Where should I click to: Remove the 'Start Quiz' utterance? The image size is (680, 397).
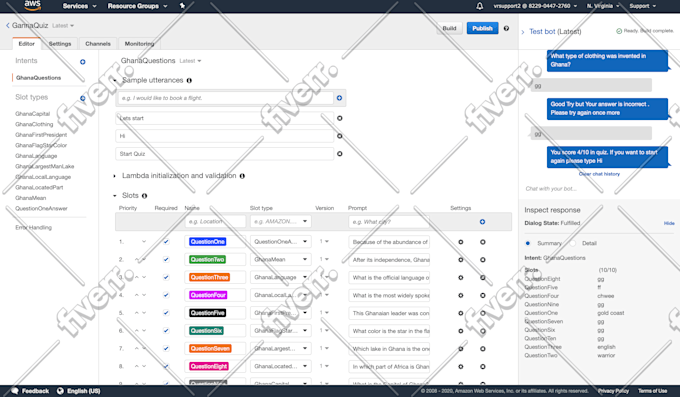point(340,154)
